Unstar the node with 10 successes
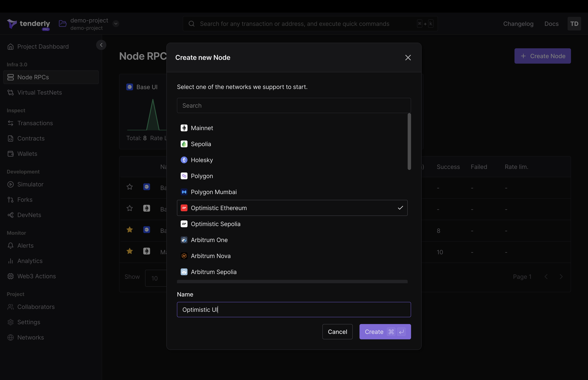The image size is (588, 380). click(129, 251)
